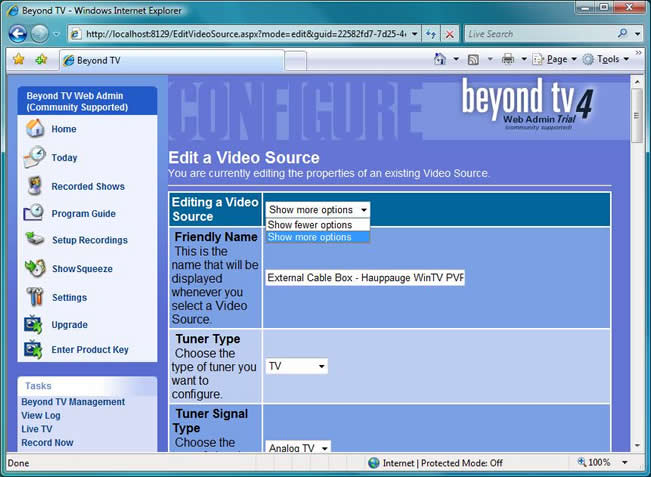
Task: Click the status bar zoom magnifier icon
Action: (x=582, y=462)
